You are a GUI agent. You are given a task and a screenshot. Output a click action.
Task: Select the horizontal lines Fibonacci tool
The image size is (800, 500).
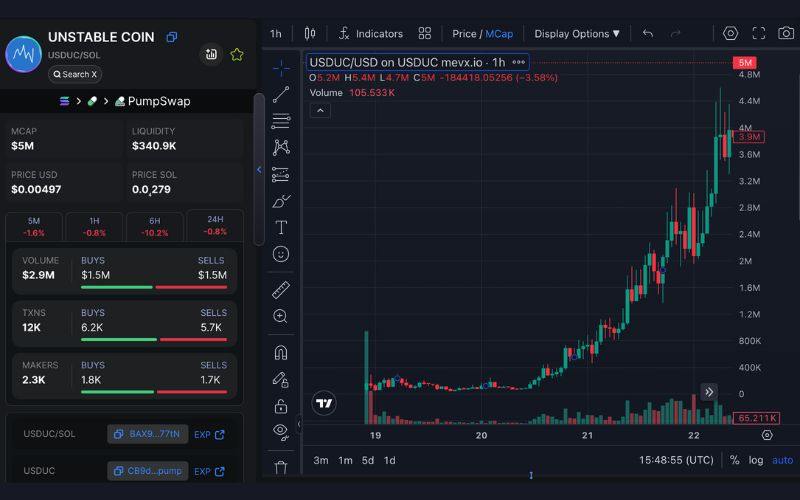click(x=281, y=121)
